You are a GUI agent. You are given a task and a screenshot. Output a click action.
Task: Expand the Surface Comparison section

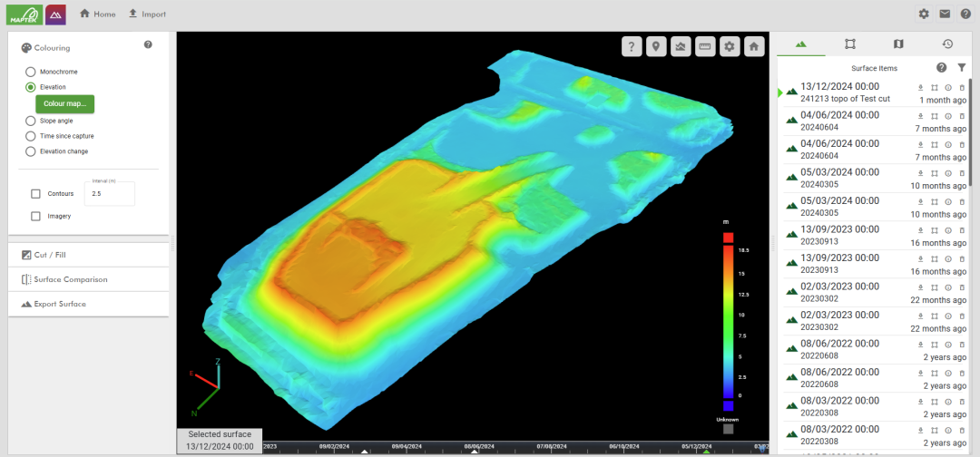pos(88,279)
